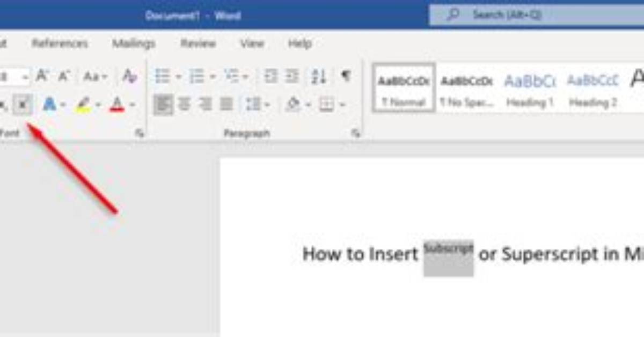Viewport: 644px width, 337px height.
Task: Open the Paragraph settings dialog launcher
Action: click(x=355, y=134)
